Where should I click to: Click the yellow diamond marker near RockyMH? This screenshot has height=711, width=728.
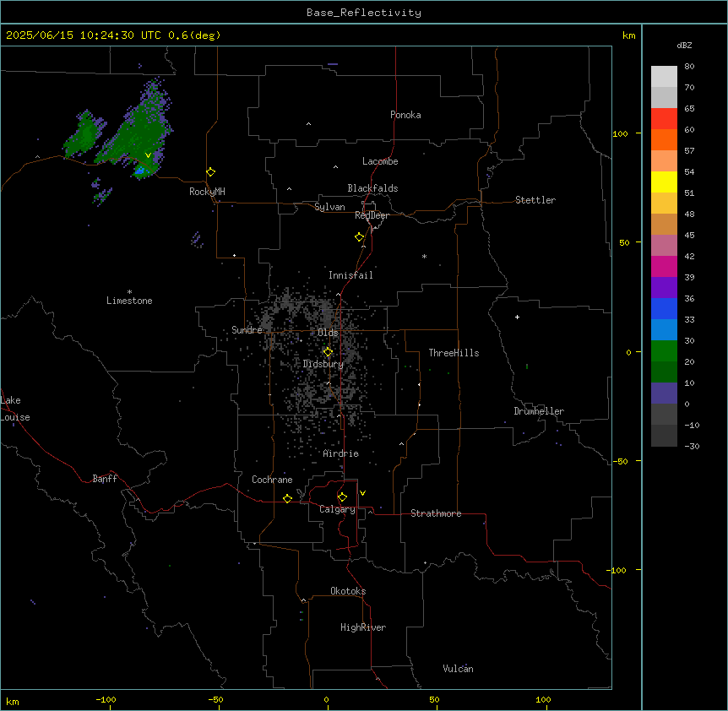pyautogui.click(x=210, y=172)
